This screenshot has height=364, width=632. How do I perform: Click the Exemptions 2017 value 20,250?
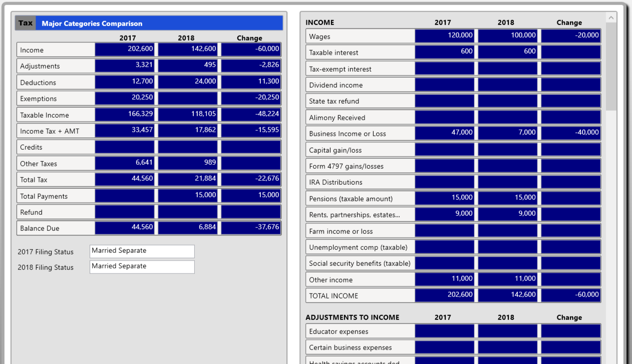pos(125,98)
